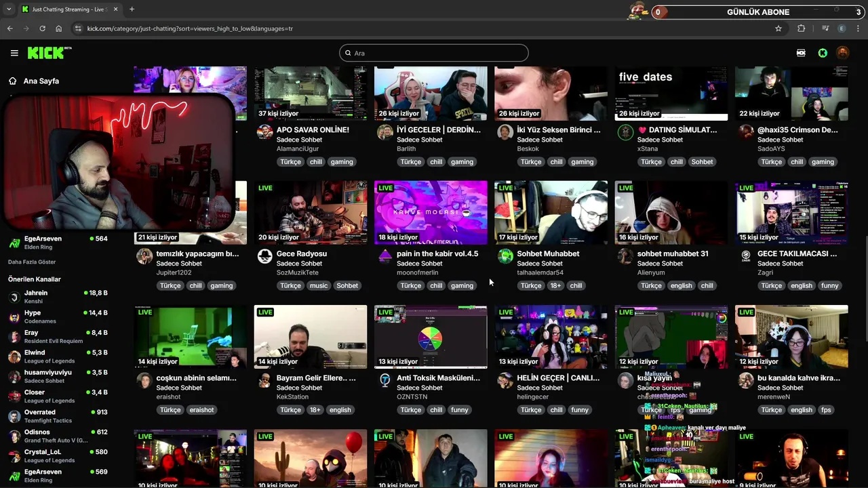Open the header icon left of Kick badge
868x488 pixels.
(x=801, y=53)
